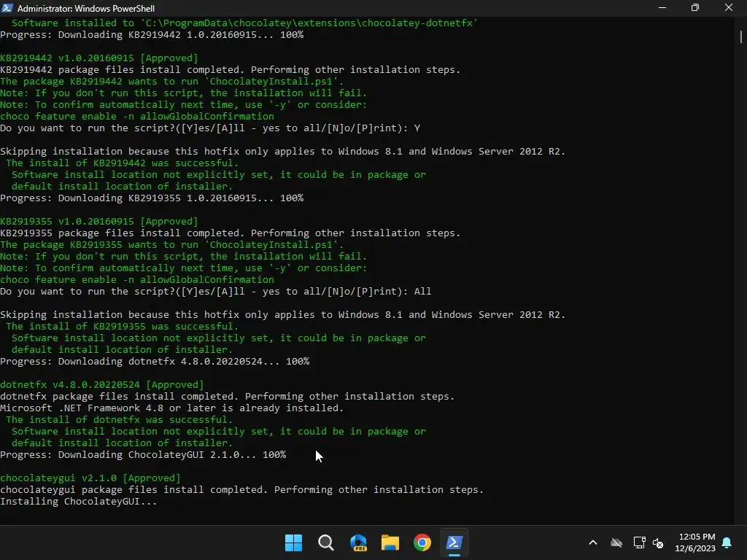
Task: Open File Explorer from the taskbar
Action: (x=390, y=542)
